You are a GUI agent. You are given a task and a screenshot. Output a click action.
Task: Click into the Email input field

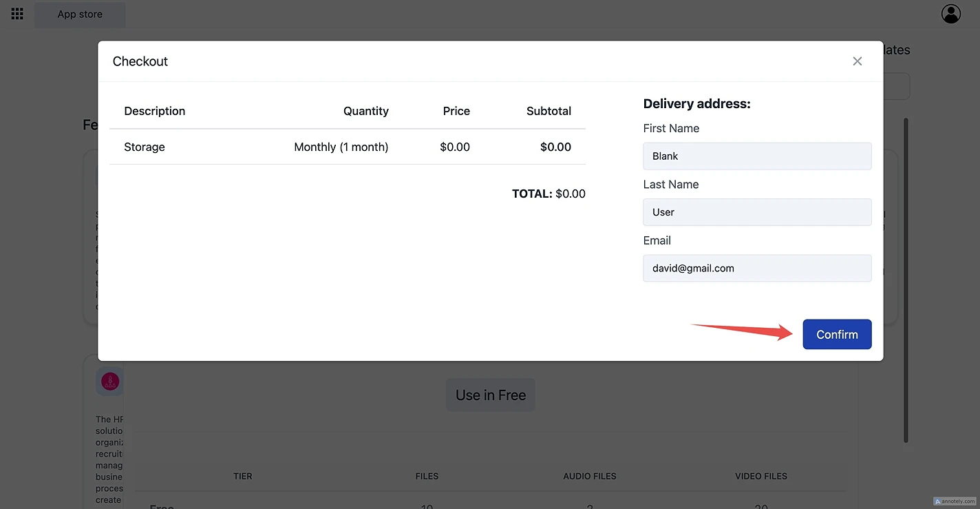coord(757,269)
